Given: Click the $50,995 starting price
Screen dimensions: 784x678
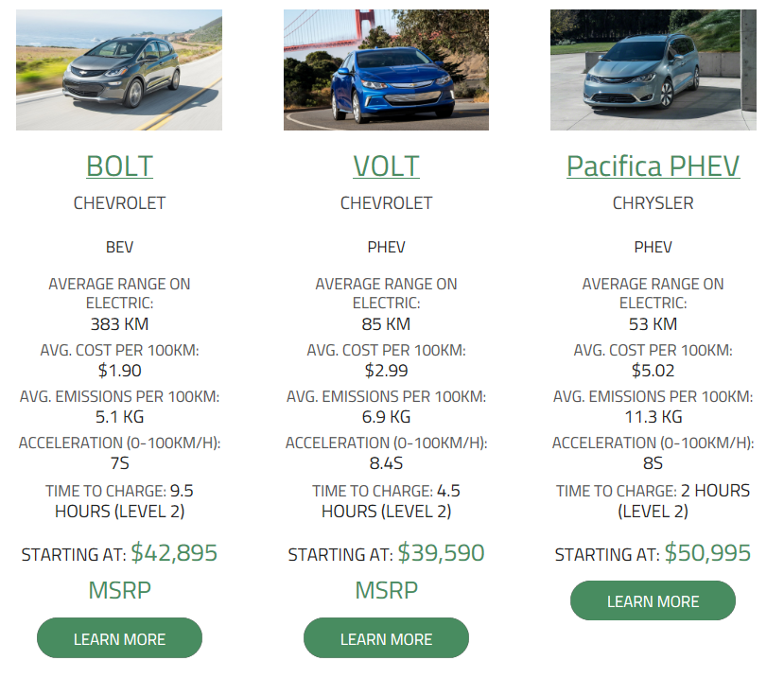Looking at the screenshot, I should (707, 553).
